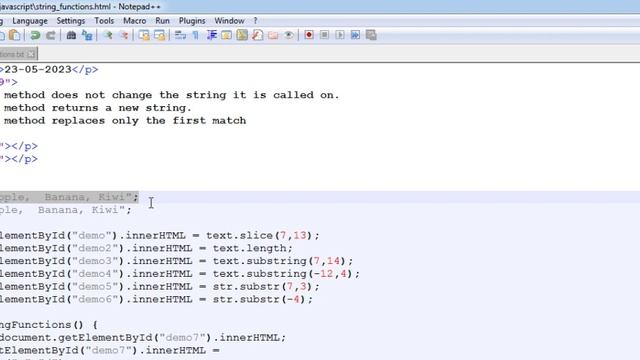Click line 'replaces only the first match'
The width and height of the screenshot is (640, 360).
125,121
